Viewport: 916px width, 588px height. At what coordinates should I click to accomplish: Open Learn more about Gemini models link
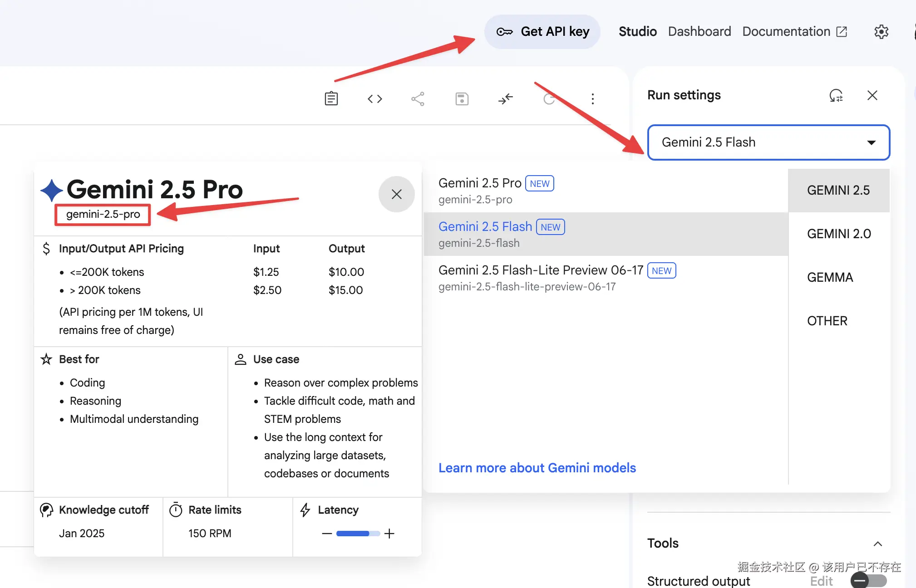tap(537, 468)
